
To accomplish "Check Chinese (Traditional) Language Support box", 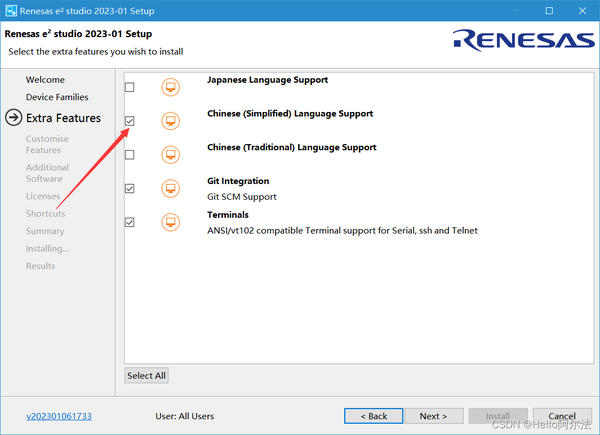I will coord(130,155).
